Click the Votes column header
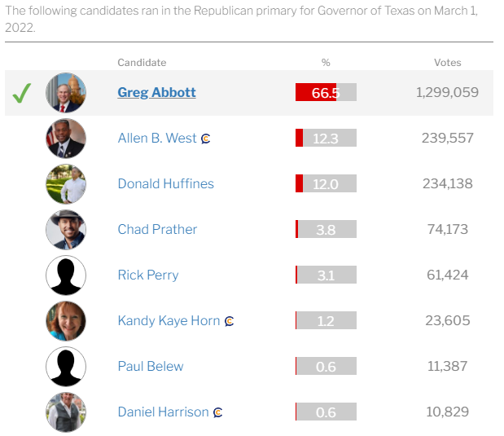The width and height of the screenshot is (504, 436). tap(447, 63)
